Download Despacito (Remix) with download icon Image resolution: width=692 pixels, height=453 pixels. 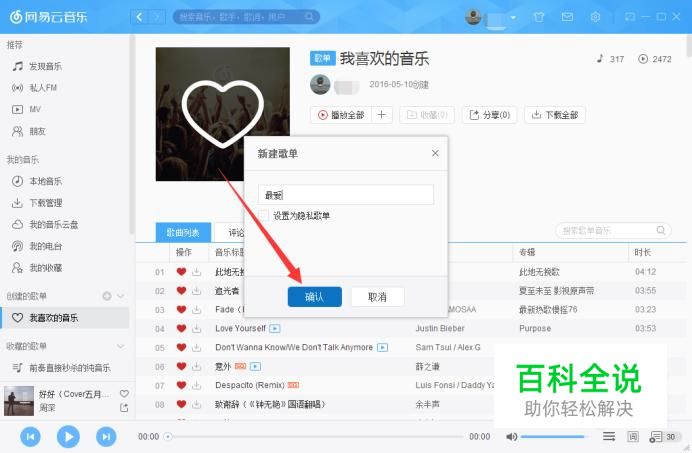(197, 385)
